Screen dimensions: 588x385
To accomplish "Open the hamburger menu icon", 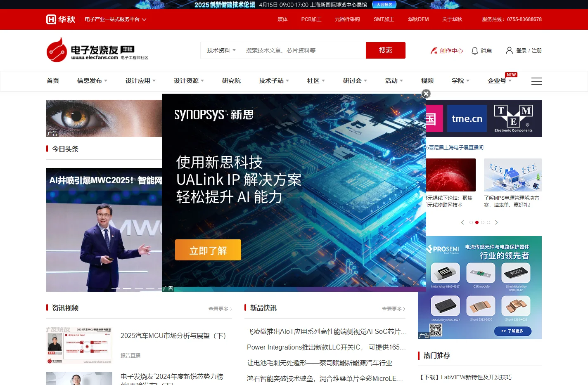I will 536,81.
